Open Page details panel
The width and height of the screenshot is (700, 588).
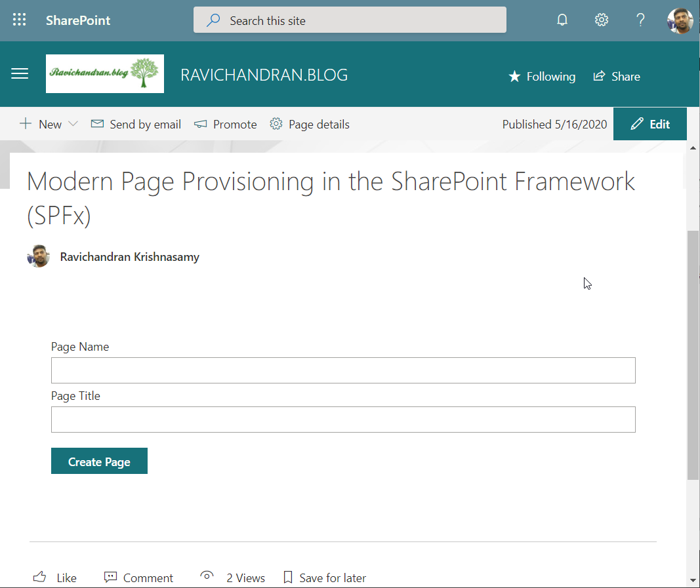(x=310, y=125)
